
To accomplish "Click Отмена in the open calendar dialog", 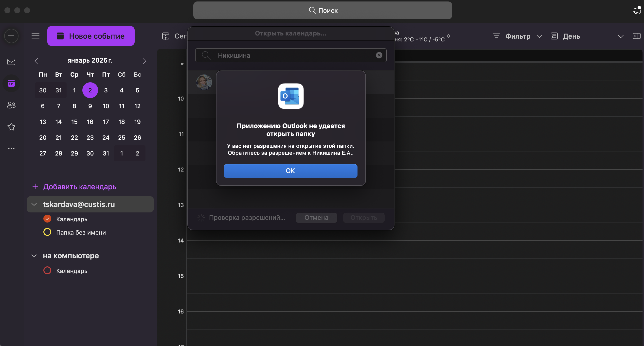I will [x=316, y=218].
